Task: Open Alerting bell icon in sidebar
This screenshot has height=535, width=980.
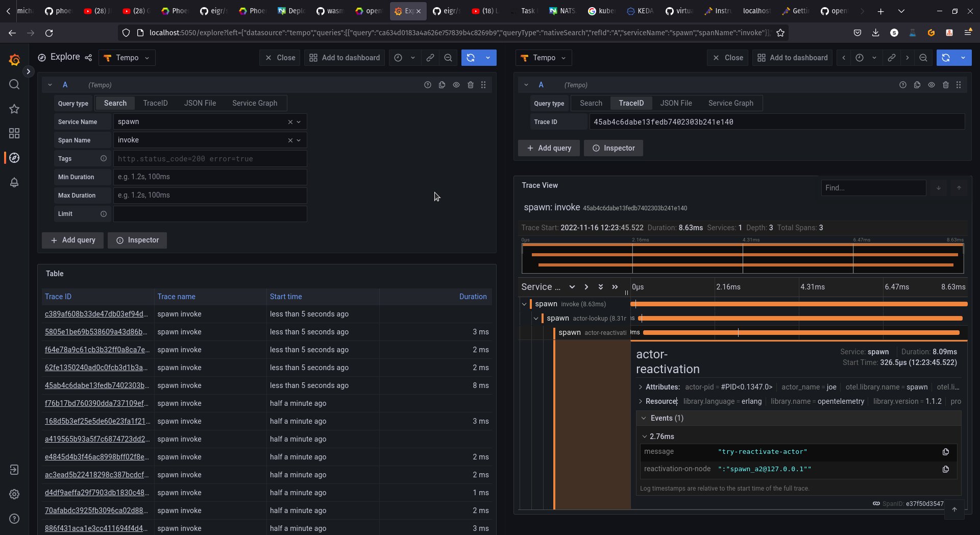Action: click(14, 182)
